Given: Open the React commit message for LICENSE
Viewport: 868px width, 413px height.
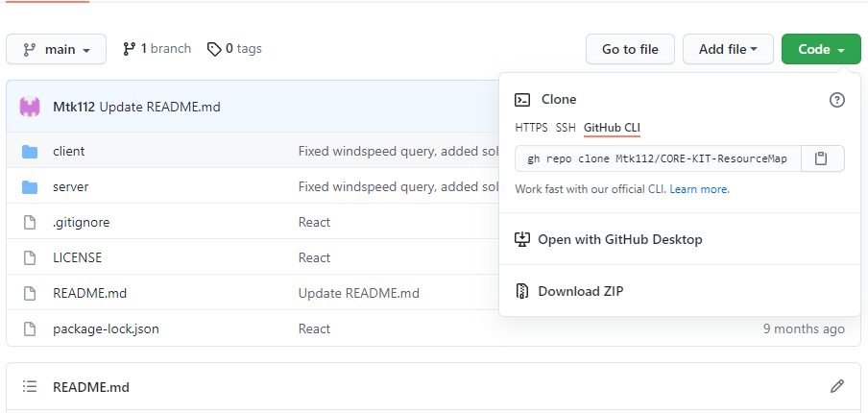Looking at the screenshot, I should point(314,258).
